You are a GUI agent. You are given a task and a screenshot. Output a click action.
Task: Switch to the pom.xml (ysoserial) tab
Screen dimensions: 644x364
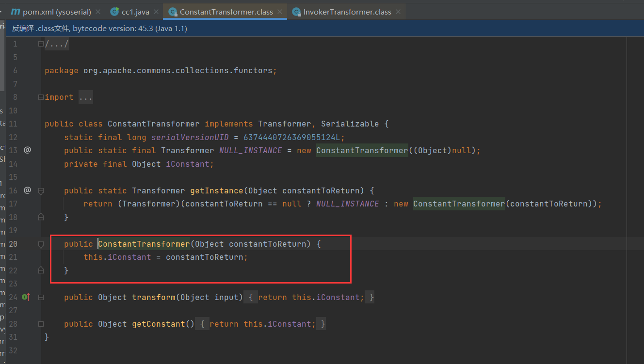[56, 12]
